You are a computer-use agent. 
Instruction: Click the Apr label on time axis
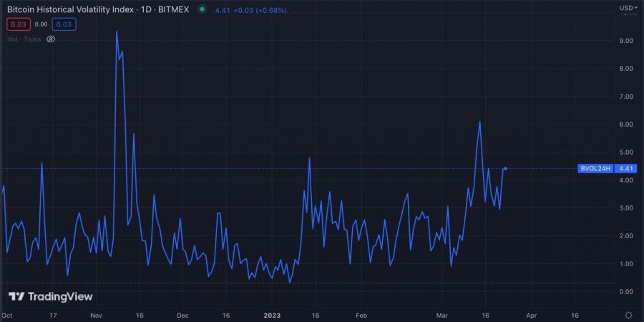click(x=531, y=315)
